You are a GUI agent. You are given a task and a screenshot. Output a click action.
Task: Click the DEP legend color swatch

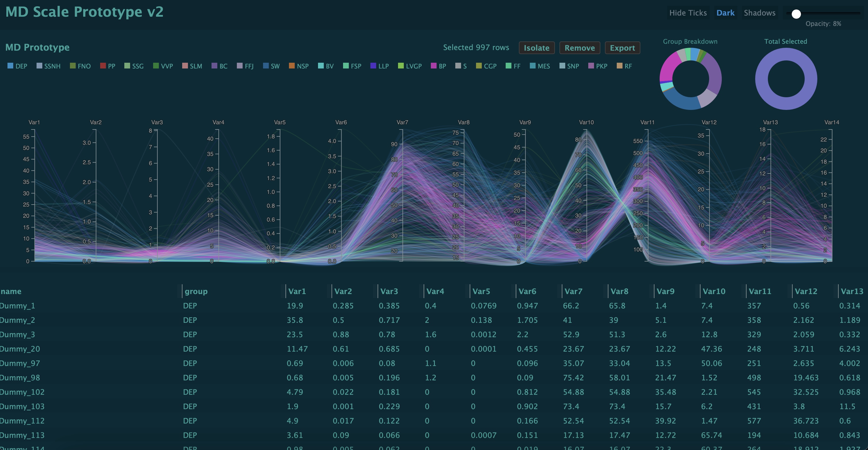pyautogui.click(x=10, y=66)
